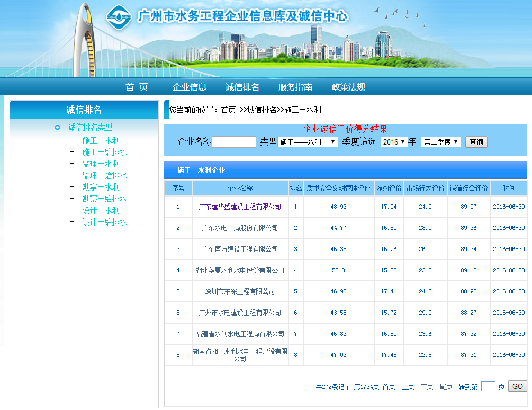This screenshot has width=532, height=410.
Task: Open 广州市水电建设工程有限公司 company link
Action: 240,313
